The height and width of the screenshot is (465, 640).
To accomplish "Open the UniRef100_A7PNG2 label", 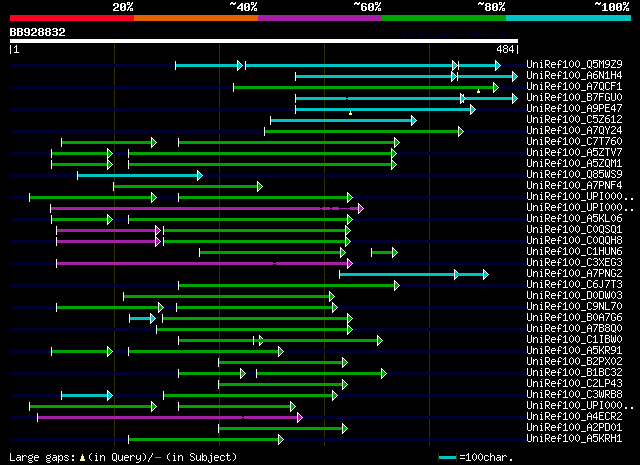I will click(574, 274).
